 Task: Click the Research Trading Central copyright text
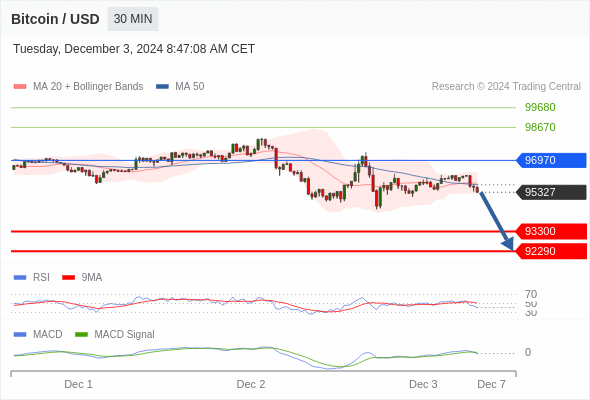506,87
